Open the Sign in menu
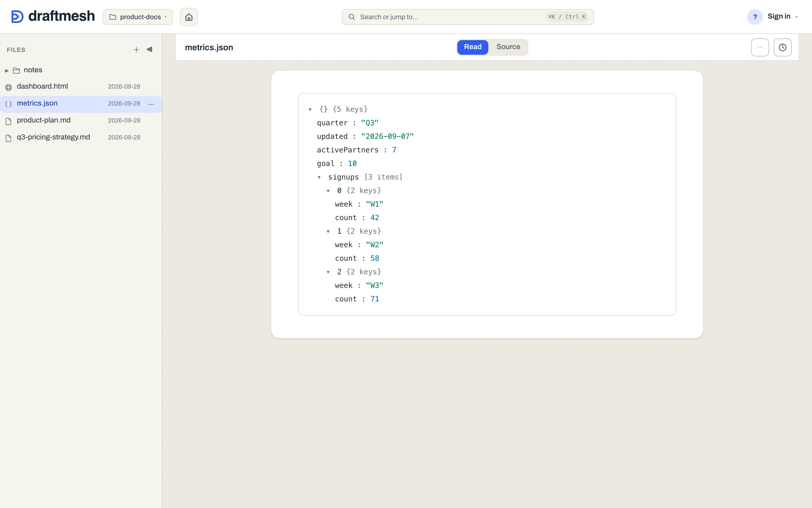The width and height of the screenshot is (812, 508). (x=782, y=16)
